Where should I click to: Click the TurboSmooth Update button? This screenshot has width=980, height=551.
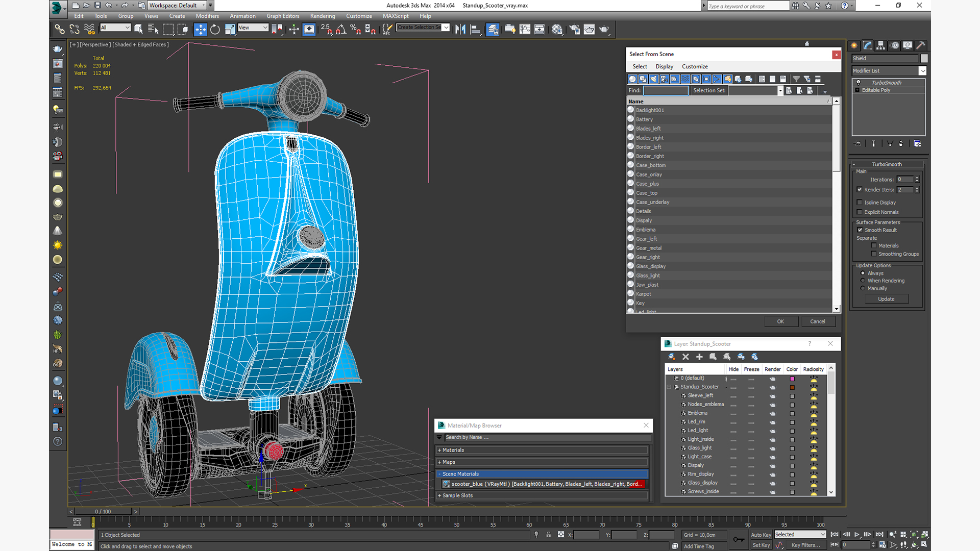click(x=886, y=299)
